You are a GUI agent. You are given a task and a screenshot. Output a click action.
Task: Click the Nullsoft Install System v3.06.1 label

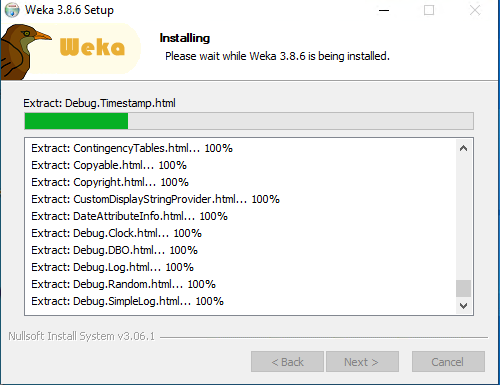82,336
